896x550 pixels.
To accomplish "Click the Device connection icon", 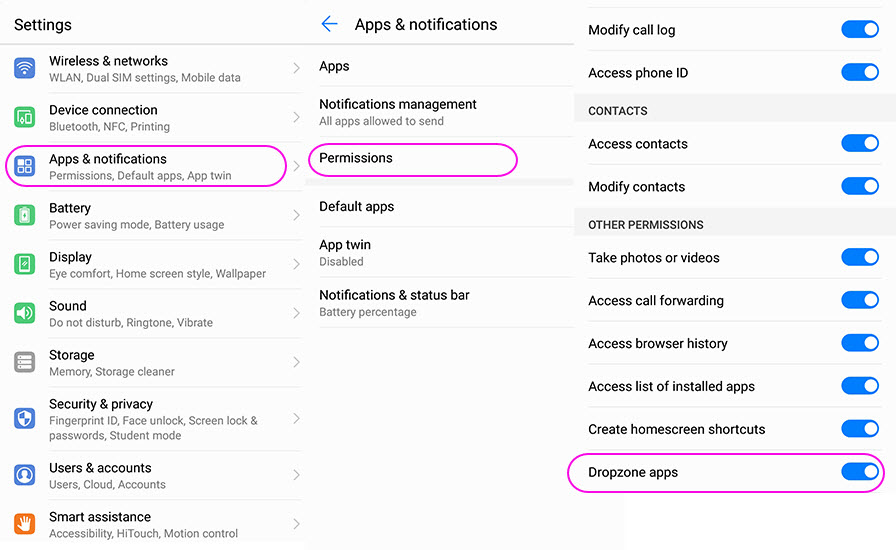I will pyautogui.click(x=25, y=117).
